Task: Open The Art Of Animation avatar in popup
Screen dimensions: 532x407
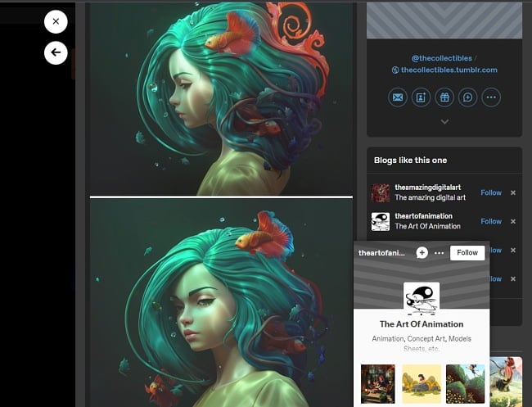Action: 422,299
